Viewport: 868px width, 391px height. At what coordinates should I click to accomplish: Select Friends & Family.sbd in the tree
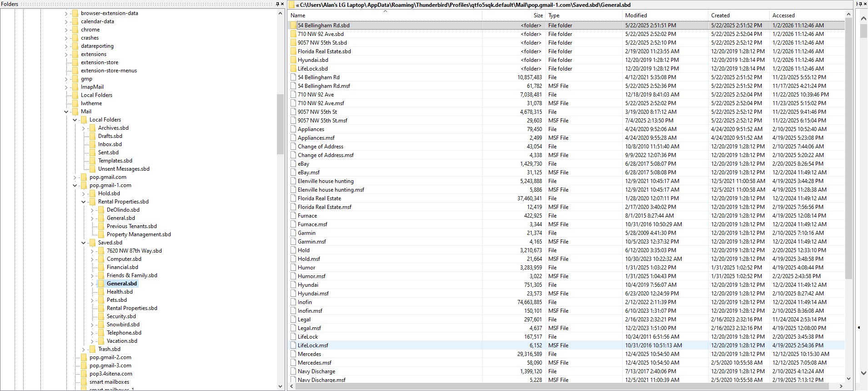[132, 275]
